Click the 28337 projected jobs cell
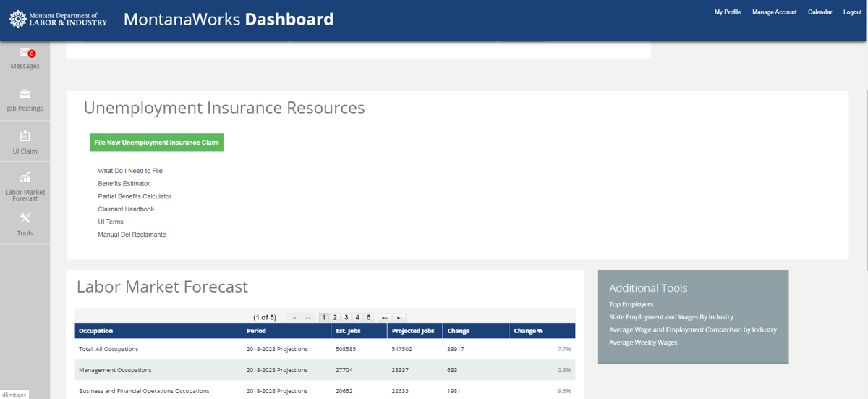Screen dimensions: 868x399 pyautogui.click(x=401, y=370)
